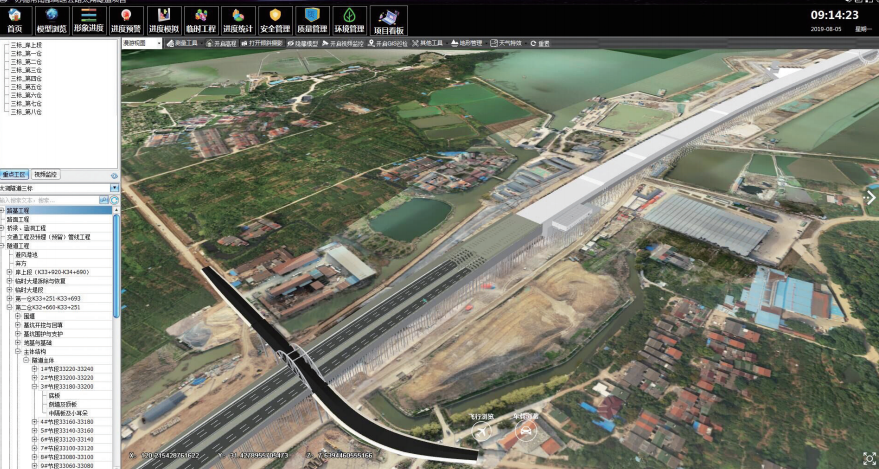Focus the tree search text field
Image resolution: width=879 pixels, height=469 pixels.
pyautogui.click(x=49, y=200)
